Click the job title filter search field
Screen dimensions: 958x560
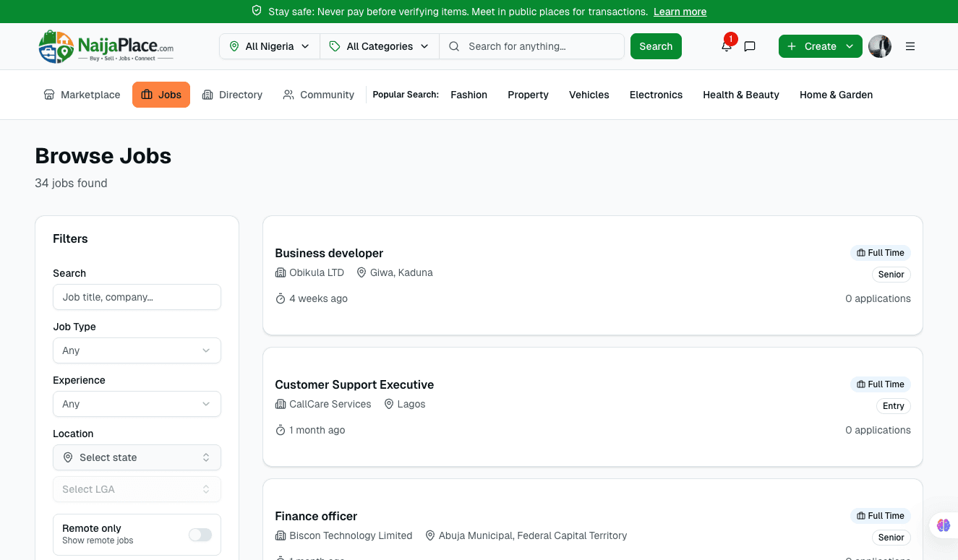coord(137,297)
